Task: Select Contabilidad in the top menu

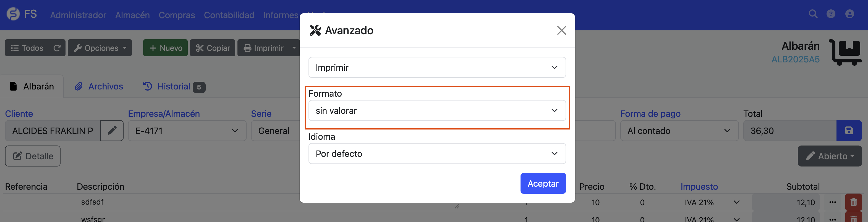Action: pyautogui.click(x=229, y=15)
